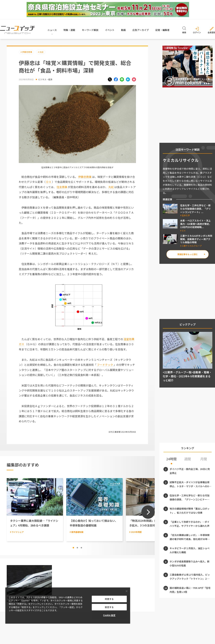This screenshot has width=215, height=644.
Task: Open the ニュース menu
Action: pyautogui.click(x=52, y=30)
